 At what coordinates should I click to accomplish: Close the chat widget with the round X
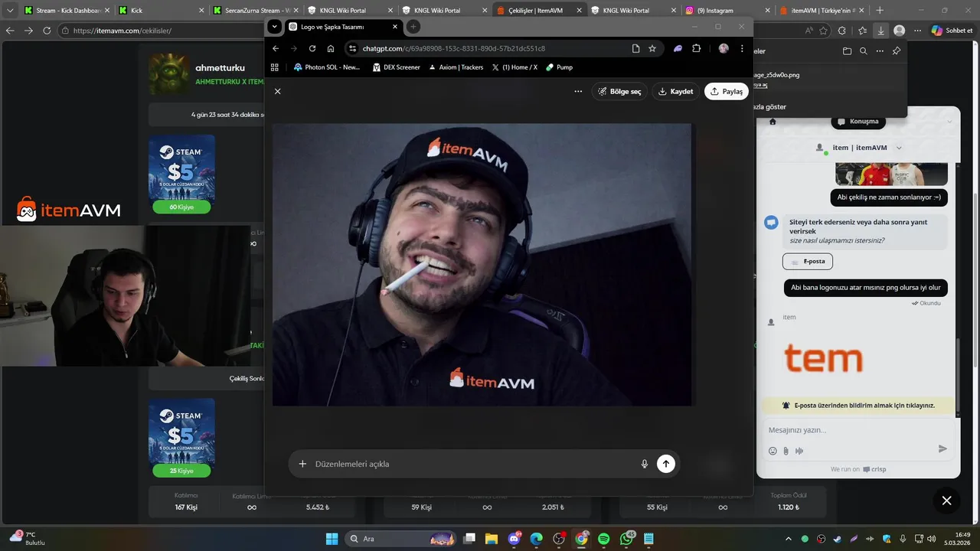click(x=946, y=500)
